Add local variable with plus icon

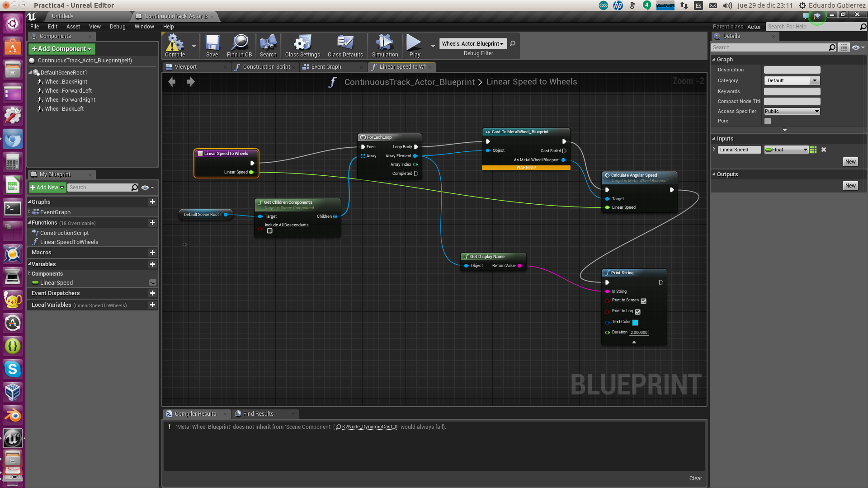coord(152,305)
